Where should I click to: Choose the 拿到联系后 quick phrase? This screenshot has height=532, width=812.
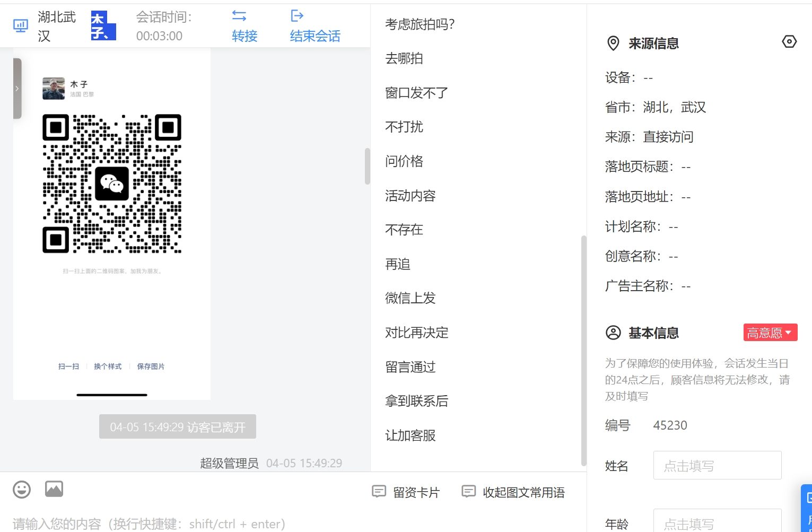417,401
